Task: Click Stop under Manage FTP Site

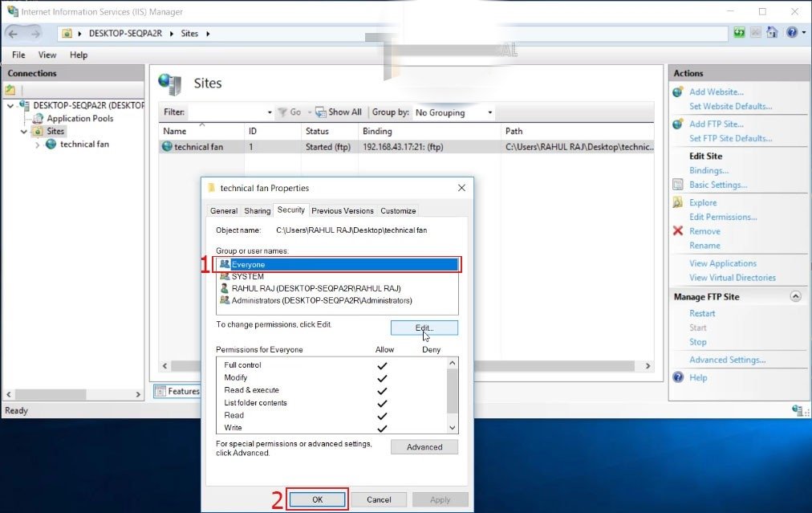Action: 697,342
